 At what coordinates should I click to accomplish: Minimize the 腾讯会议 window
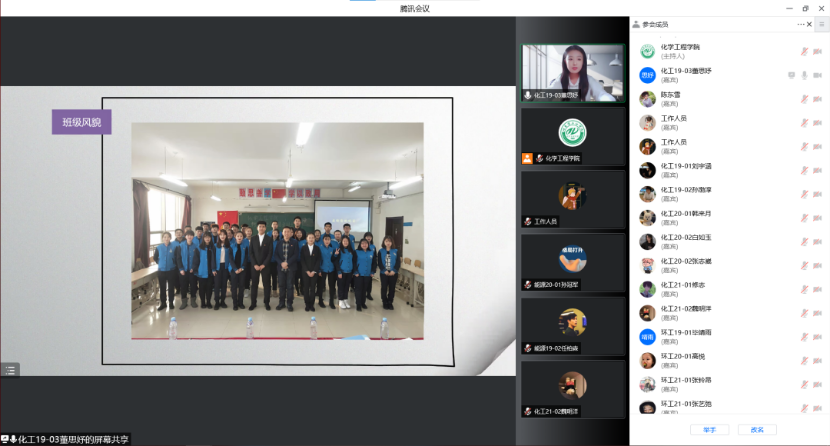pyautogui.click(x=789, y=8)
